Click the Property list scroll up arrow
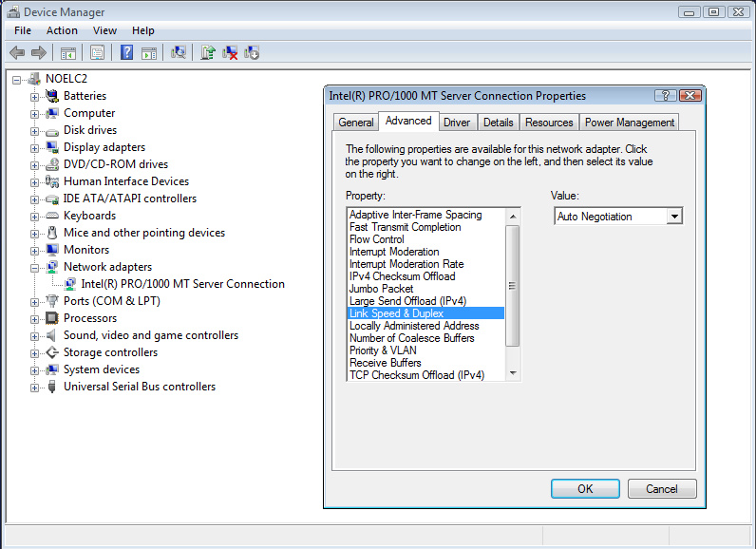 pos(513,217)
